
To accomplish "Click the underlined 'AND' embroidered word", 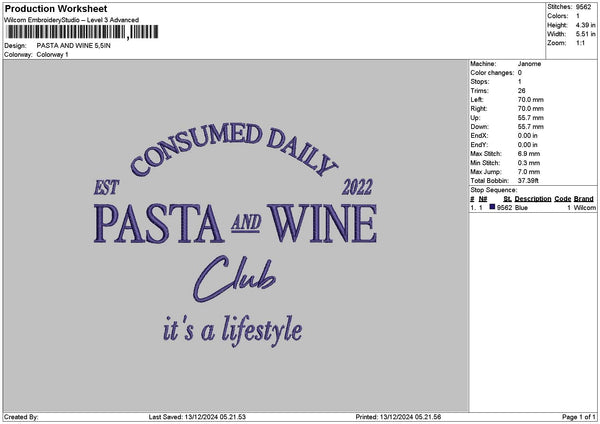I will point(246,223).
